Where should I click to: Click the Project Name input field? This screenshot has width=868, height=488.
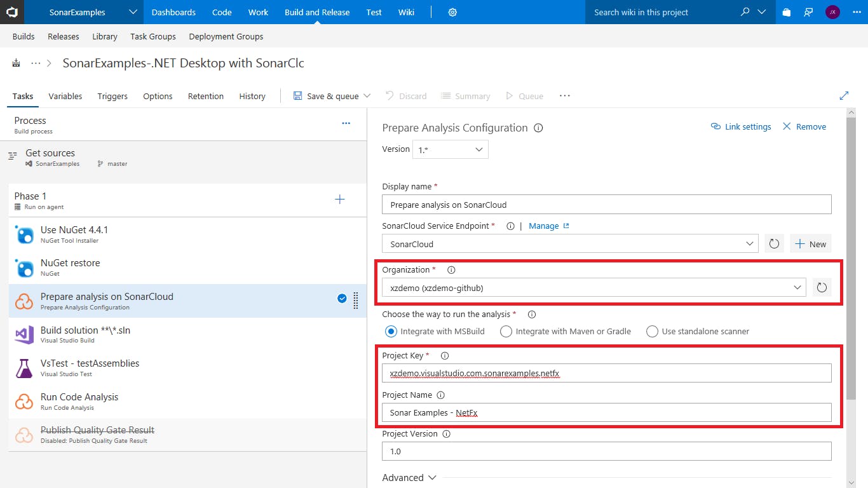[x=606, y=412]
